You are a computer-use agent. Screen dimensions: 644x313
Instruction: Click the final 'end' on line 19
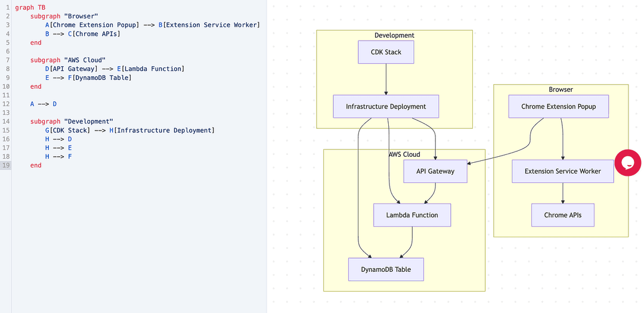pyautogui.click(x=36, y=165)
